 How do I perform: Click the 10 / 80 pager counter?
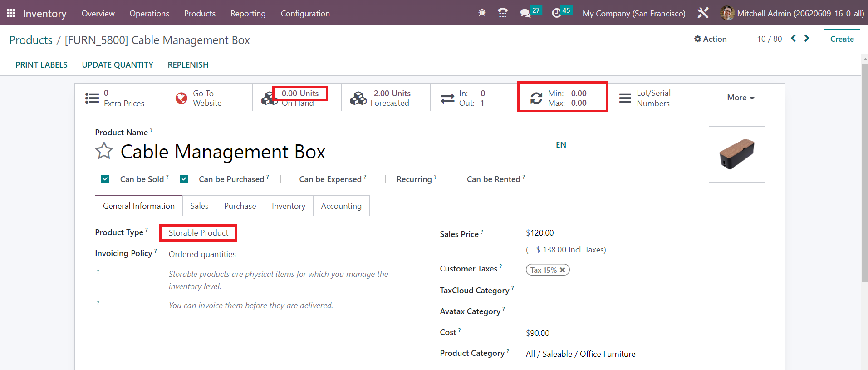[x=770, y=39]
